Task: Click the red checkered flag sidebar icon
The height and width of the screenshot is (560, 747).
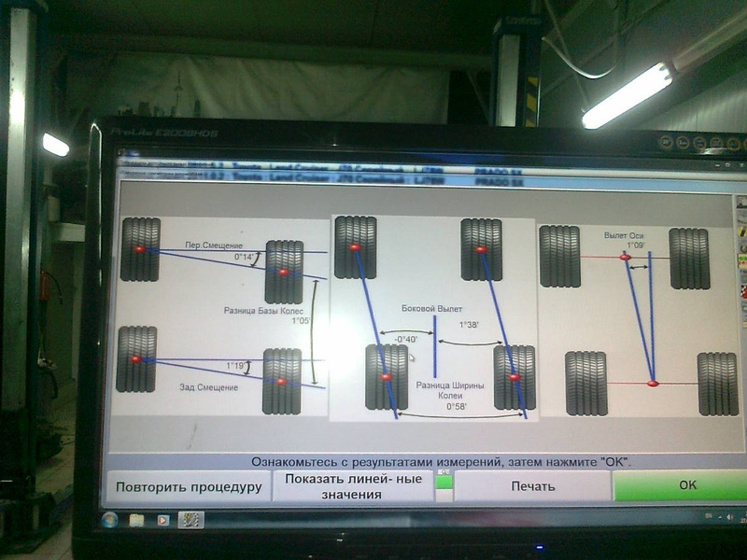Action: [x=742, y=290]
